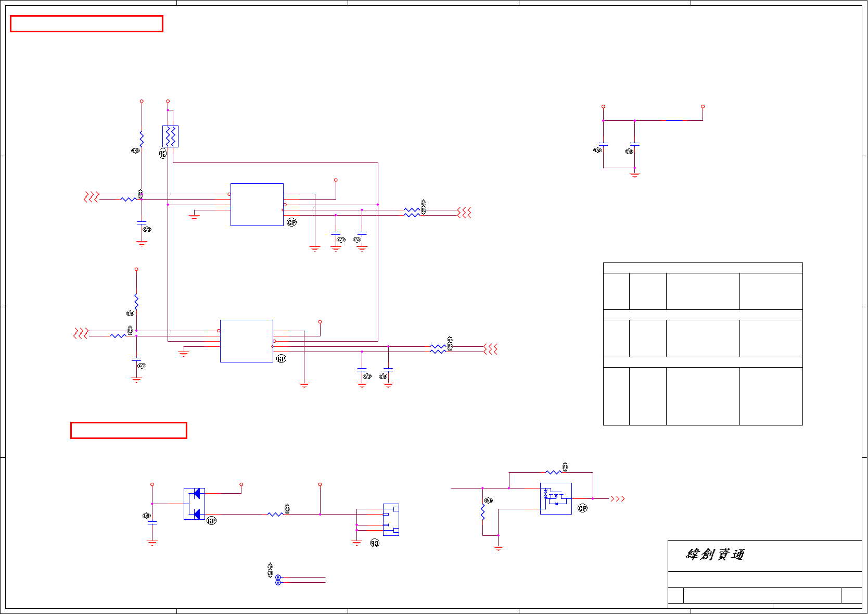Click the red label box above diode circuit
Viewport: 868px width, 614px height.
pyautogui.click(x=129, y=431)
